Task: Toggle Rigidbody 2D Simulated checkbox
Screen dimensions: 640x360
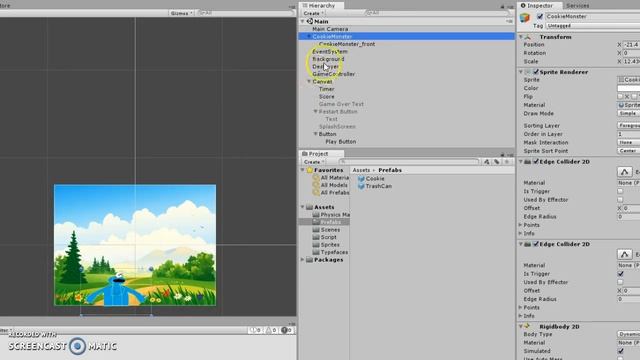Action: pos(620,351)
